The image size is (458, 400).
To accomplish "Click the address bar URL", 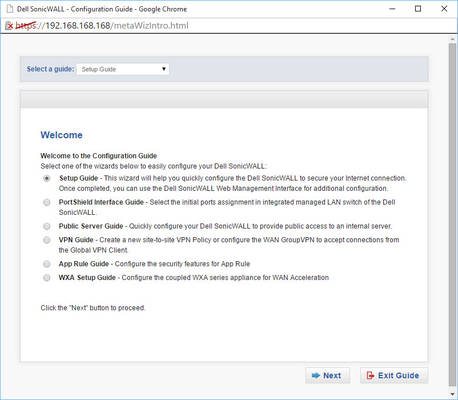I will 102,26.
